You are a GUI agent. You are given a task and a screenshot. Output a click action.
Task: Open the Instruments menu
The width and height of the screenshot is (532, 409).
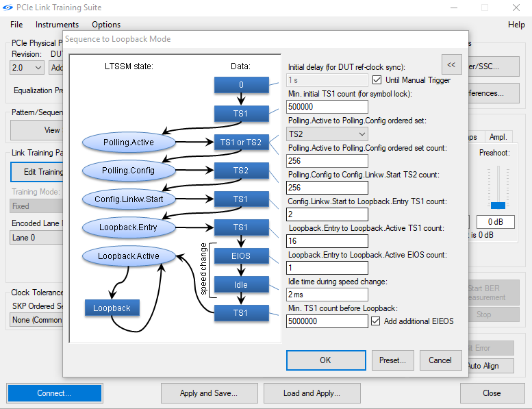coord(57,25)
